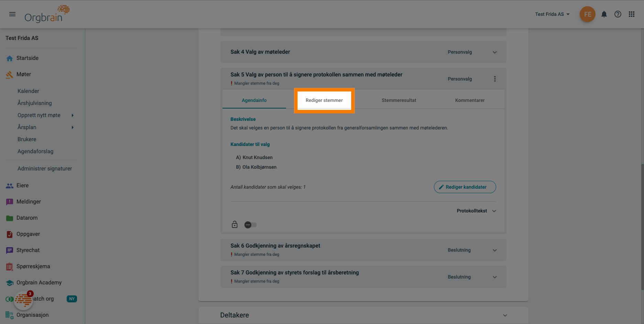
Task: Open the hamburger navigation menu
Action: coord(12,14)
